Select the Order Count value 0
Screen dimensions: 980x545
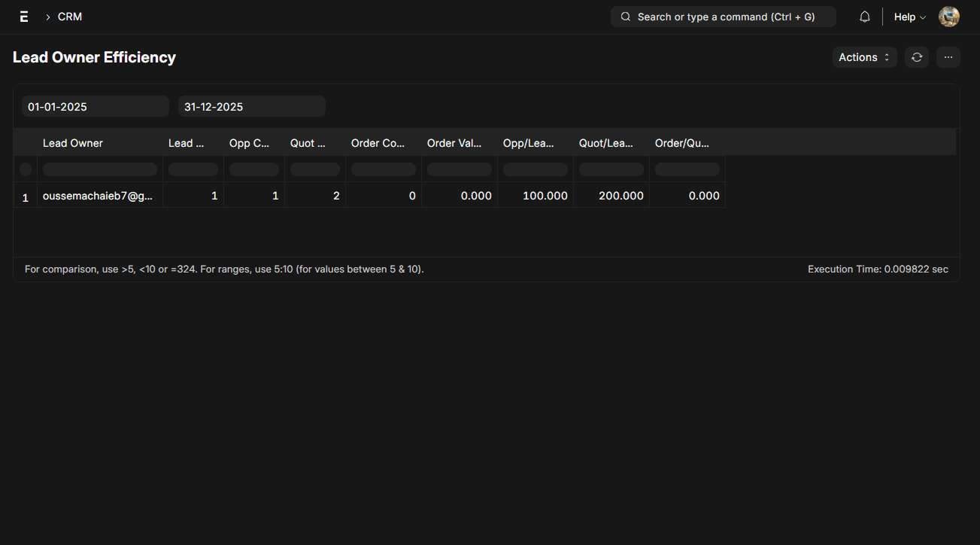[x=384, y=196]
